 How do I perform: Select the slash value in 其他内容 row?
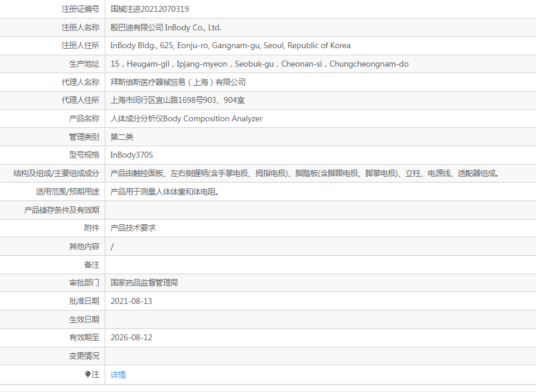[x=112, y=246]
